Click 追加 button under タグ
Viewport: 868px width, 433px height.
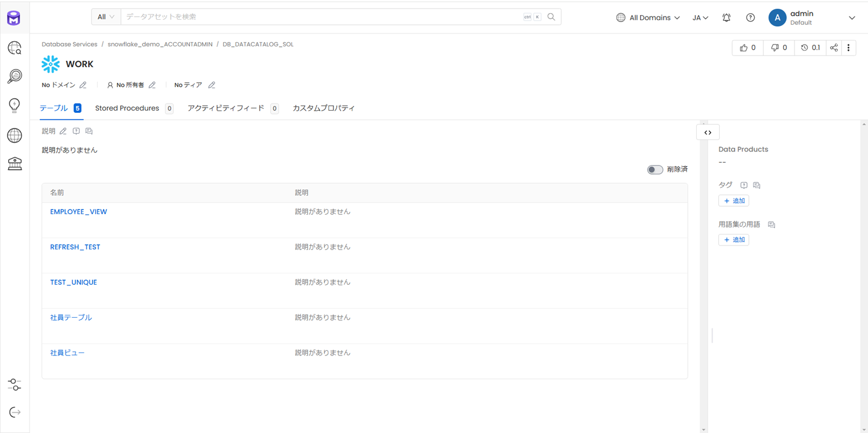pos(734,201)
